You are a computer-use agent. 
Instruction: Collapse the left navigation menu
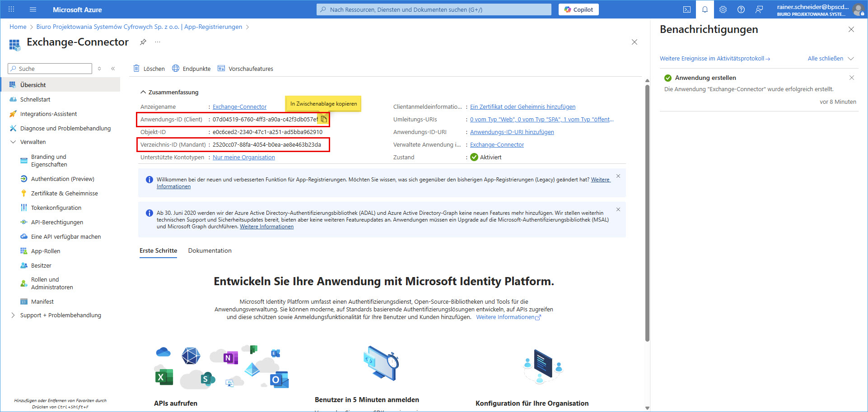pyautogui.click(x=113, y=69)
